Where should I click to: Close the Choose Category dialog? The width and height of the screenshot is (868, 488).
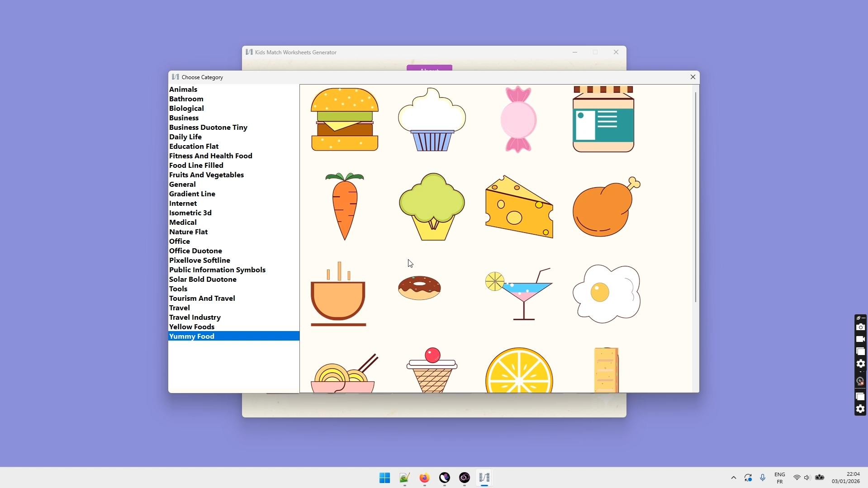pyautogui.click(x=693, y=77)
